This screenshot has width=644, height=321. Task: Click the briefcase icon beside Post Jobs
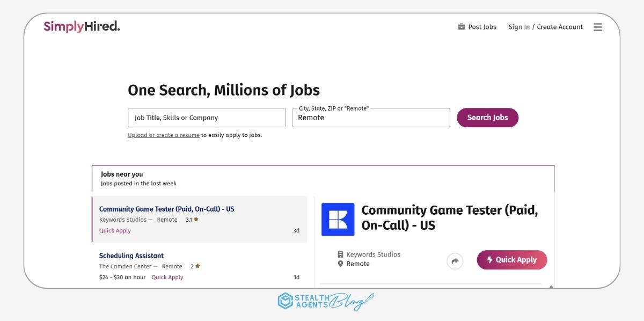click(460, 26)
